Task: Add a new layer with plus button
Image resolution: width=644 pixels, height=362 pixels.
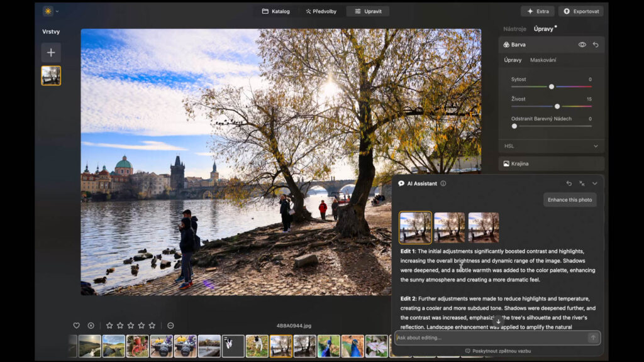Action: pos(51,53)
